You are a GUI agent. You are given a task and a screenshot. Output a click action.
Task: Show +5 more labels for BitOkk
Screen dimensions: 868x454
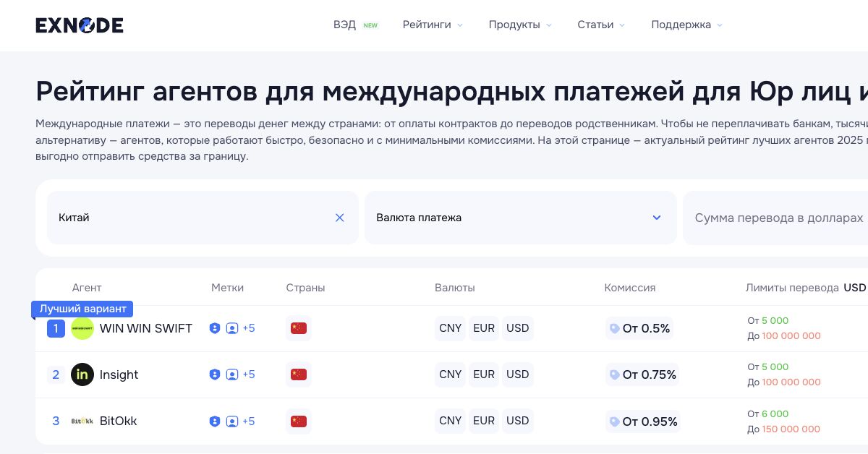tap(248, 421)
